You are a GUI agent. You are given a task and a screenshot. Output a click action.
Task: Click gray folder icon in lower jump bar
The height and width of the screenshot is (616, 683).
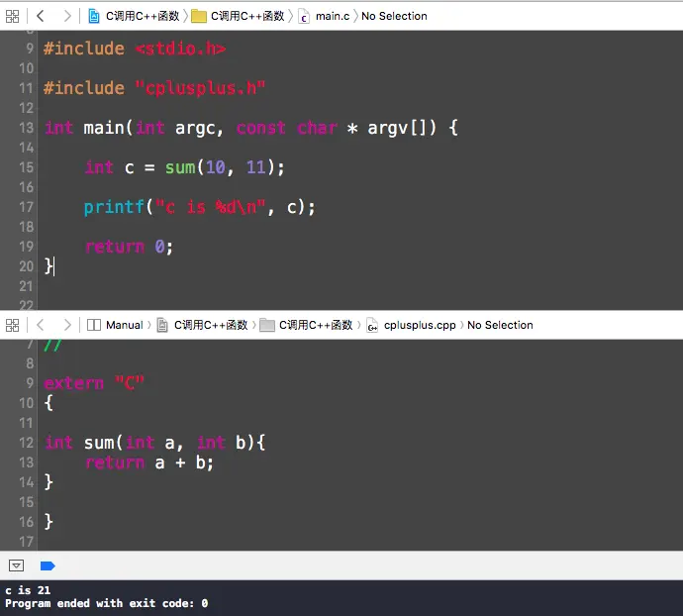(x=267, y=325)
